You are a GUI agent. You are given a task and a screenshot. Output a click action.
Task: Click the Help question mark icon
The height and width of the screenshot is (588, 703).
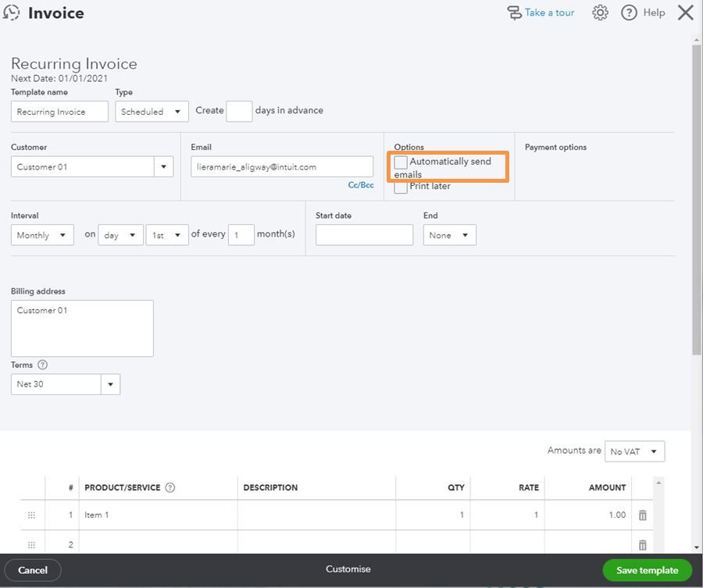click(629, 12)
